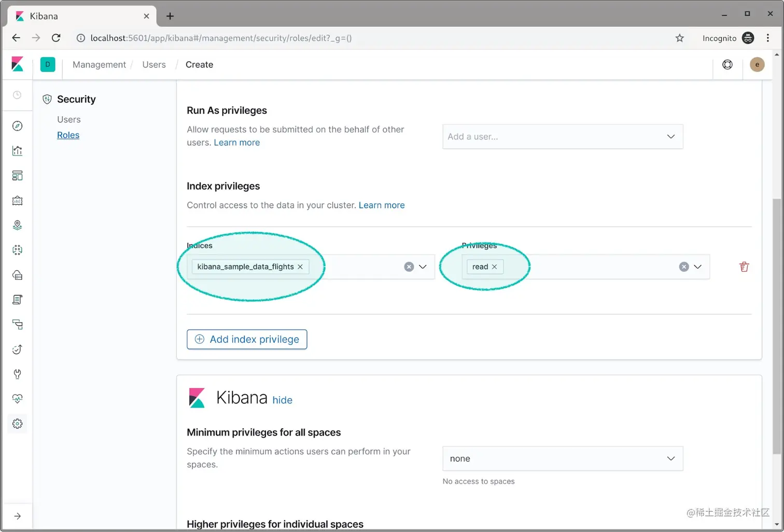Open the Recently viewed clock icon
The image size is (784, 532).
(x=17, y=95)
